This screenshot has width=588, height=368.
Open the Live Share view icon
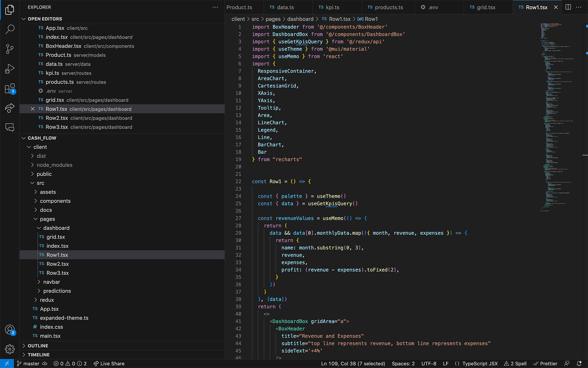pos(10,108)
